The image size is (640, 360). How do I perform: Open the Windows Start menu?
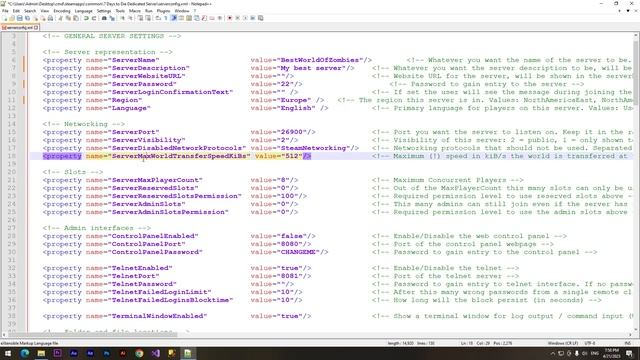point(8,353)
